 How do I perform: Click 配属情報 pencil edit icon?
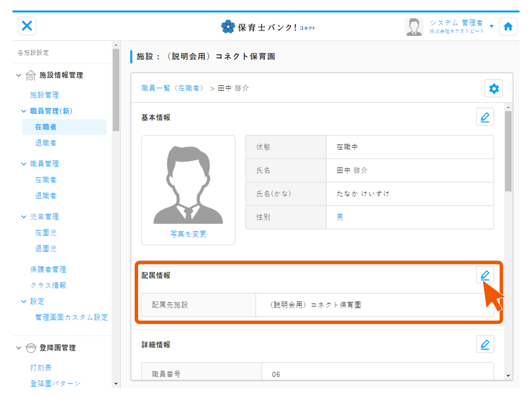pyautogui.click(x=485, y=275)
